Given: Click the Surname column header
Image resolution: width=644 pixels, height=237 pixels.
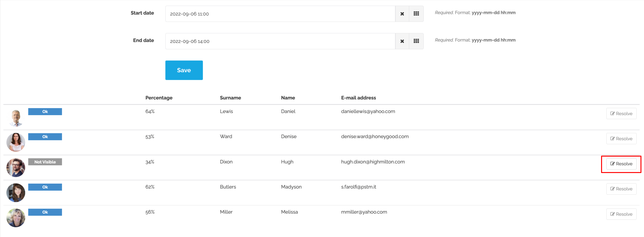Looking at the screenshot, I should pyautogui.click(x=230, y=98).
